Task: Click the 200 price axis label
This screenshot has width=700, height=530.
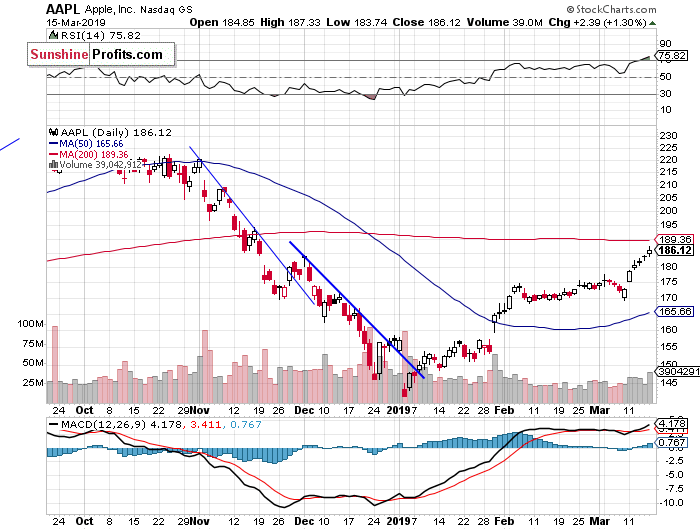Action: [x=668, y=211]
